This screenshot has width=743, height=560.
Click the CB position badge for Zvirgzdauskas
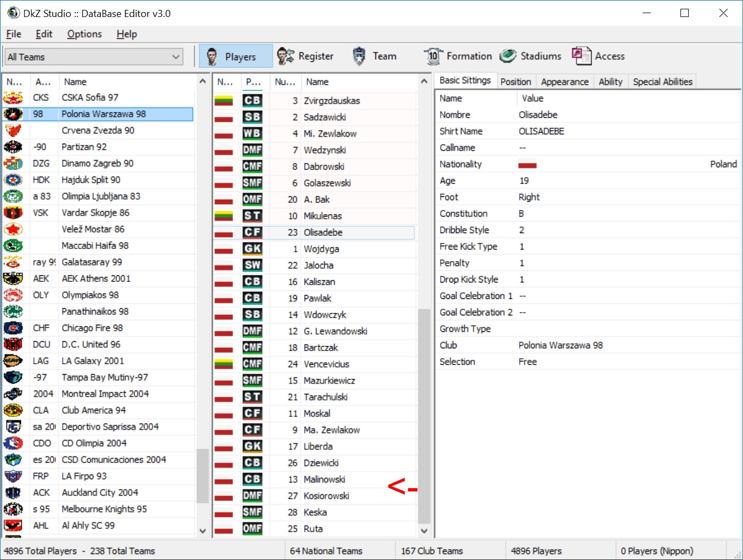click(x=252, y=100)
